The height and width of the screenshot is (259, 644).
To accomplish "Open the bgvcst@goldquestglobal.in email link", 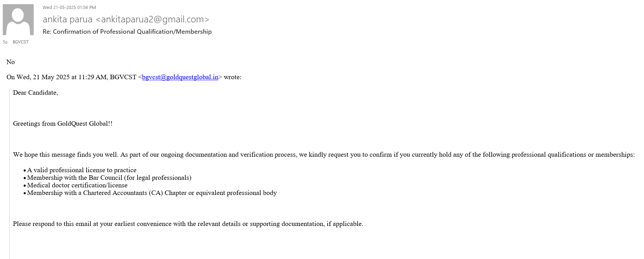I will coord(180,77).
